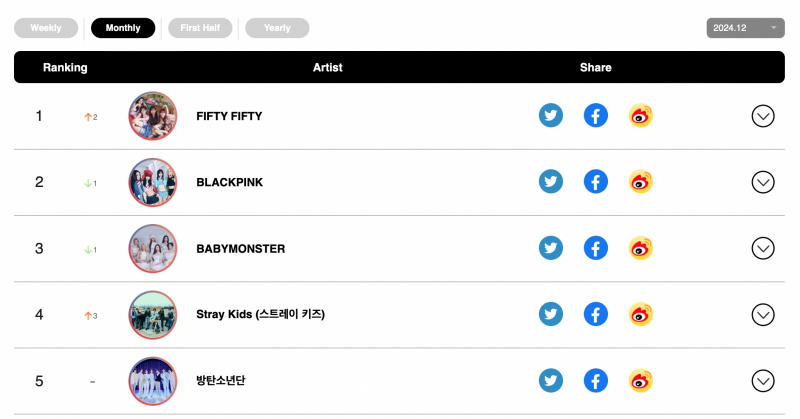Open the Stray Kids artist name link
Viewport: 800px width, 419px height.
tap(260, 314)
